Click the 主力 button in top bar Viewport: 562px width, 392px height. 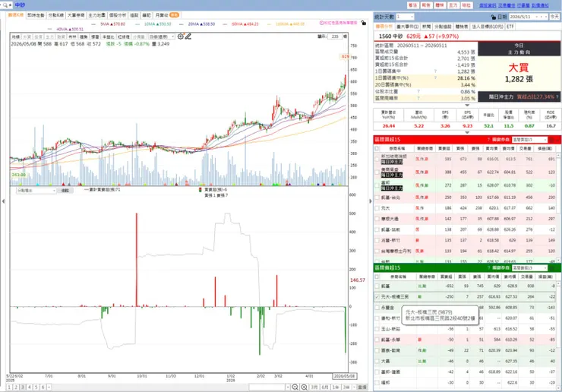pyautogui.click(x=453, y=5)
